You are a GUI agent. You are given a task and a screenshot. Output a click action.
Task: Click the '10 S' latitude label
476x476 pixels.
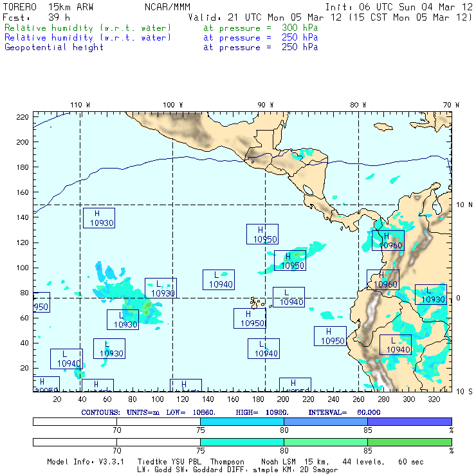click(464, 392)
